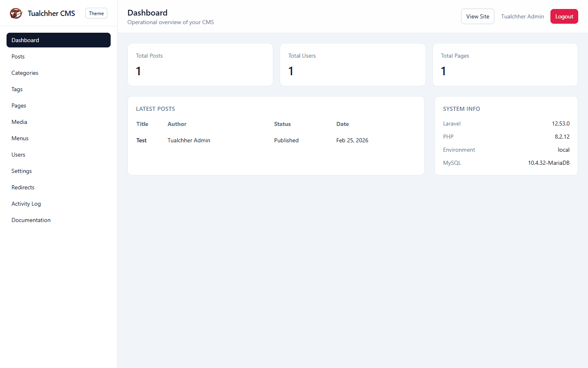The image size is (588, 368).
Task: Select the Dashboard sidebar entry
Action: pos(25,40)
